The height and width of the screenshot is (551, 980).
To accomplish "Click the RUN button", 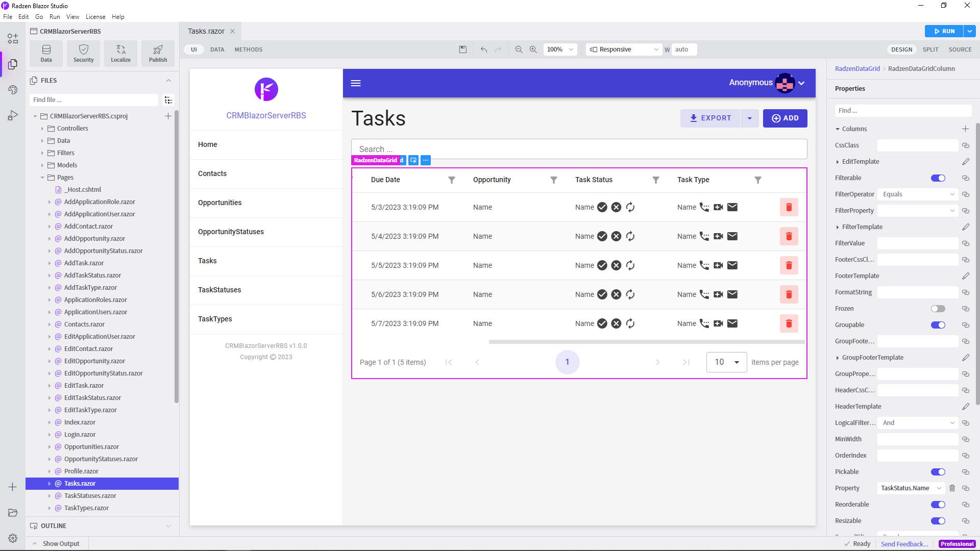I will (943, 31).
